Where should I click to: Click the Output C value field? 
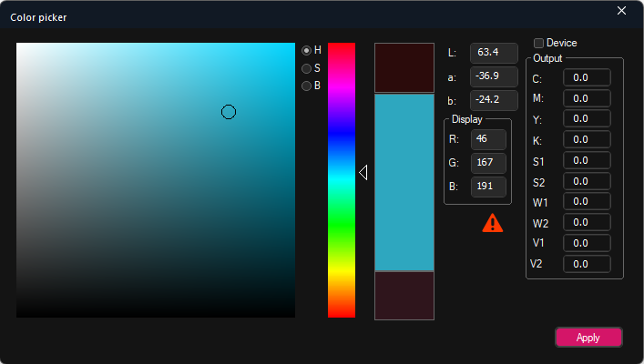tap(587, 77)
